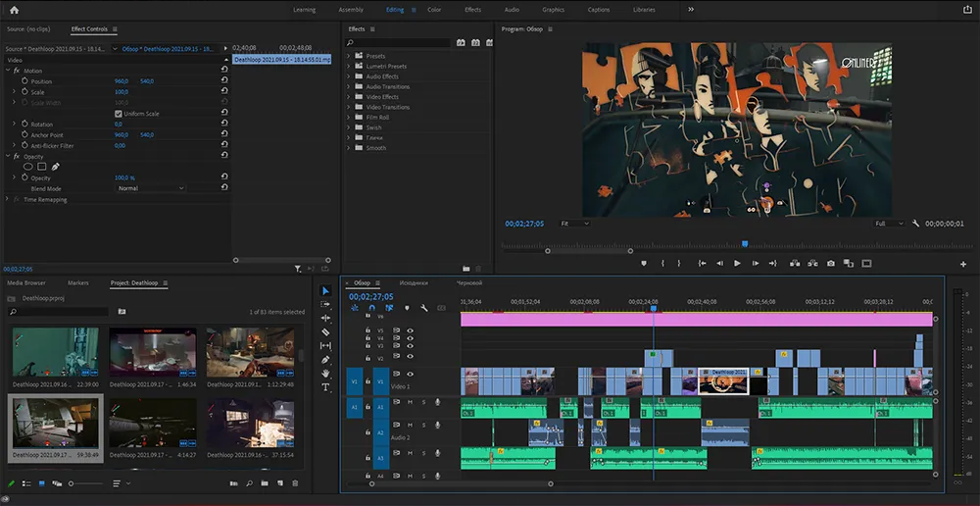The image size is (980, 506).
Task: Switch to the Color workspace
Action: (434, 10)
